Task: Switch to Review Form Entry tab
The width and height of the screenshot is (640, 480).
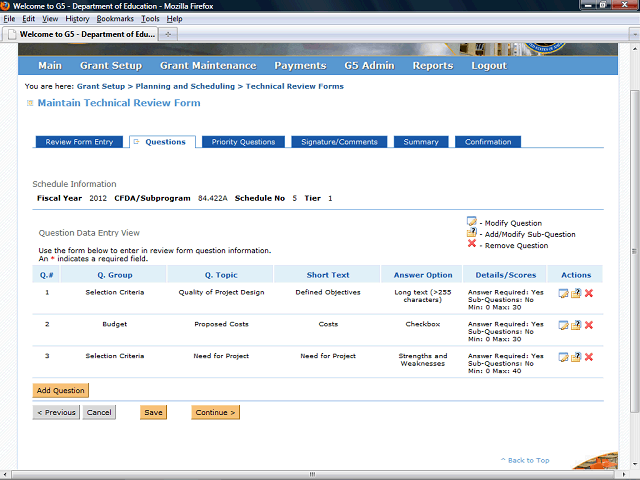Action: click(79, 142)
